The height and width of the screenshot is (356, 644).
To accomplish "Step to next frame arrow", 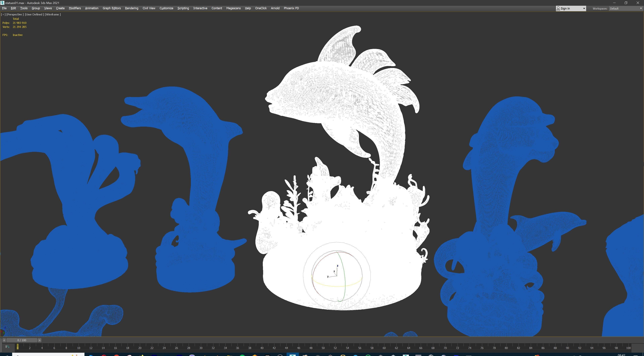I will pos(40,340).
